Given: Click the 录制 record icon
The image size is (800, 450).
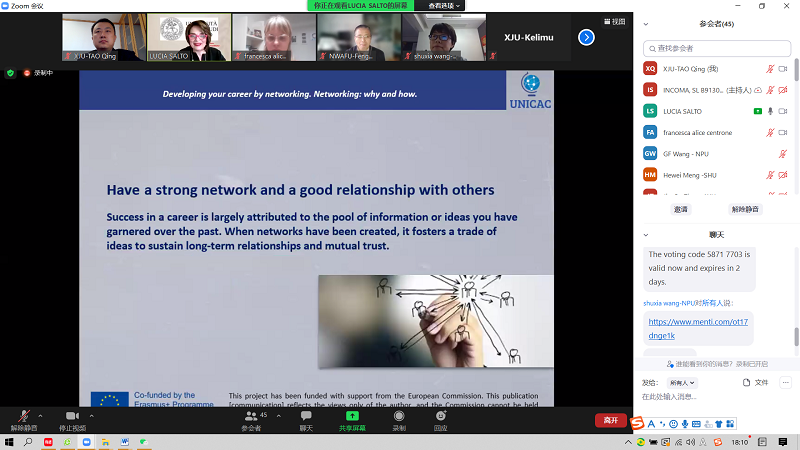Looking at the screenshot, I should coord(399,415).
